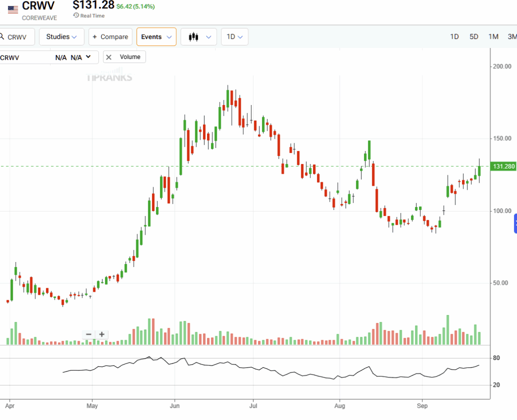The width and height of the screenshot is (517, 420).
Task: Click the $131.28 price in header
Action: [93, 5]
